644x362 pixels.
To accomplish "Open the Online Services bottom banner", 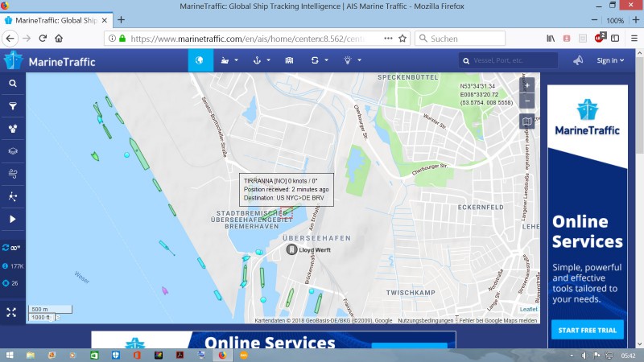I will click(x=274, y=340).
